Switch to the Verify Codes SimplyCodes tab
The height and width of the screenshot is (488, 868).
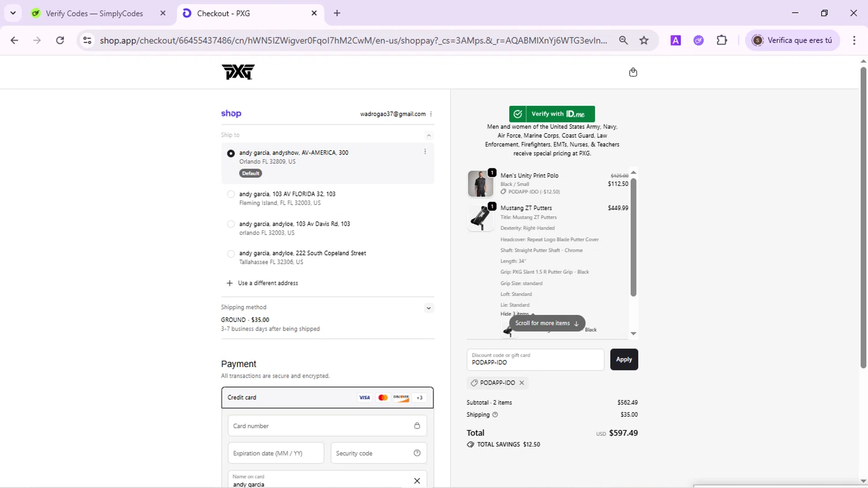[94, 13]
